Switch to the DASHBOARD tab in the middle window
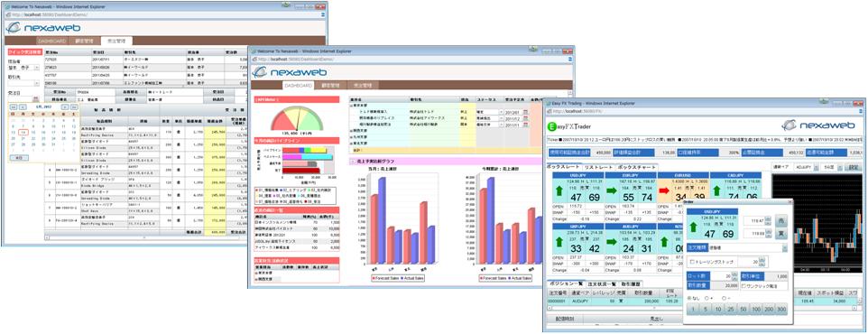Viewport: 868px width, 334px height. pos(299,86)
